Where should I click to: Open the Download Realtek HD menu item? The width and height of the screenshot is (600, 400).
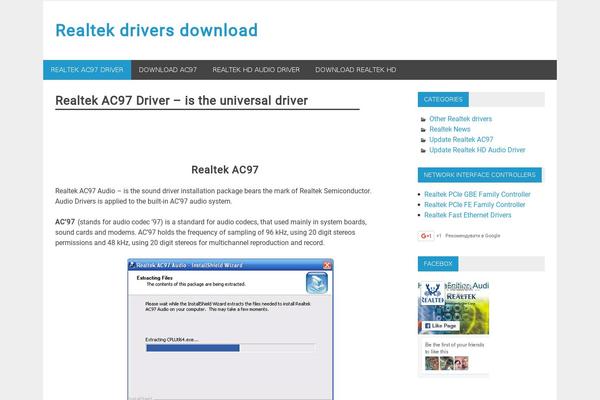[355, 70]
